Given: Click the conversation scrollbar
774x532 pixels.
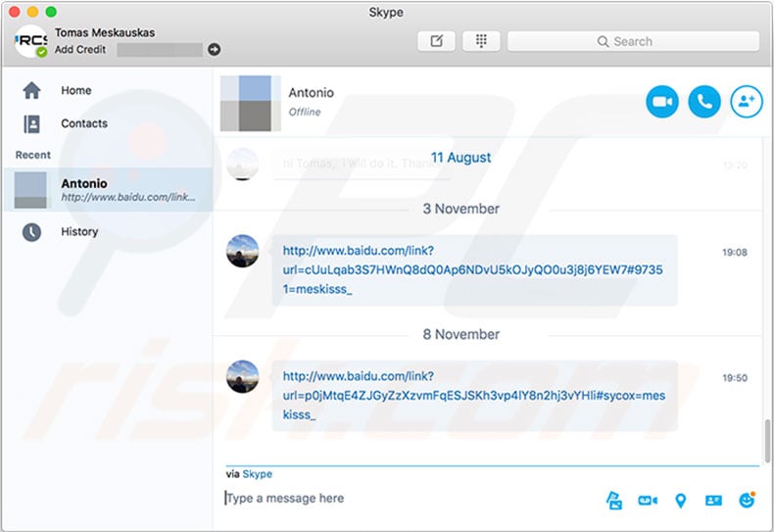Looking at the screenshot, I should tap(767, 441).
